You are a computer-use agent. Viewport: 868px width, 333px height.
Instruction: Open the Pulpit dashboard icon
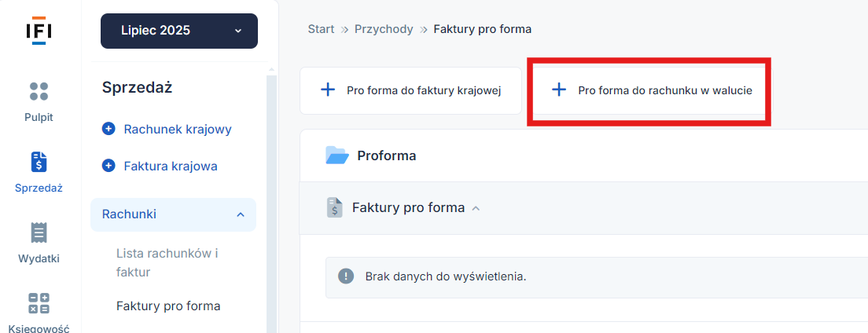coord(39,91)
